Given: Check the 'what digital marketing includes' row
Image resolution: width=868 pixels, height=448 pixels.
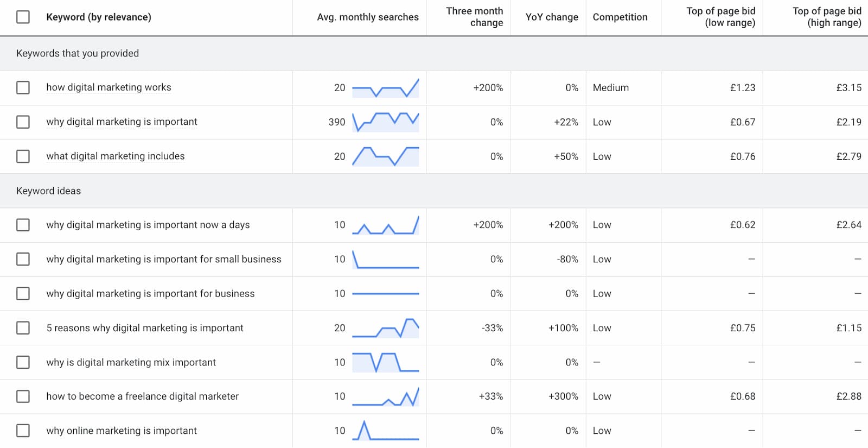Looking at the screenshot, I should click(23, 156).
